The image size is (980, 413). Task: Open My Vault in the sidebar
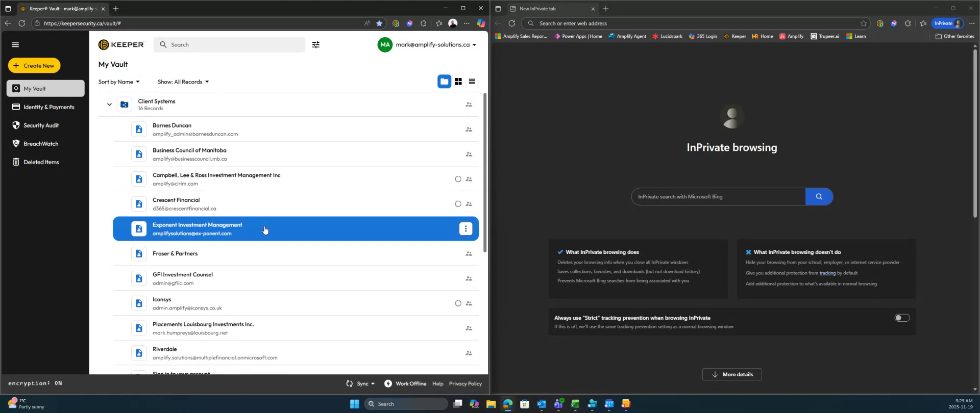45,89
